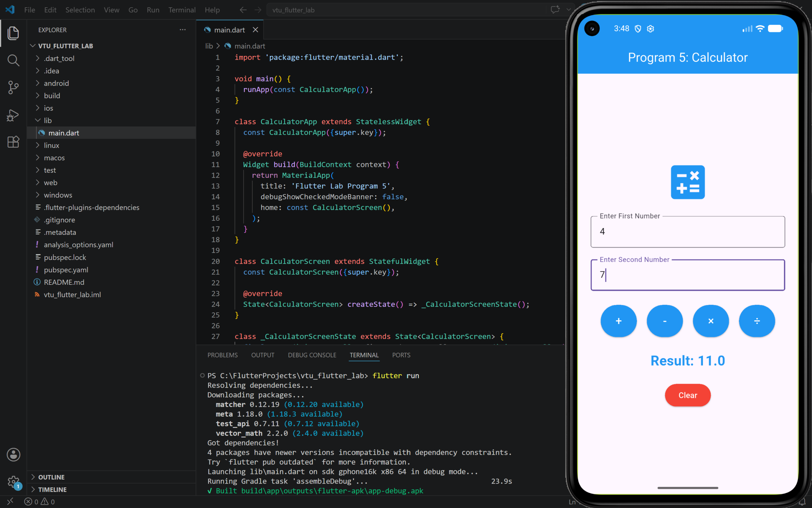This screenshot has width=812, height=508.
Task: Open pubspec.yaml file
Action: (x=111, y=270)
